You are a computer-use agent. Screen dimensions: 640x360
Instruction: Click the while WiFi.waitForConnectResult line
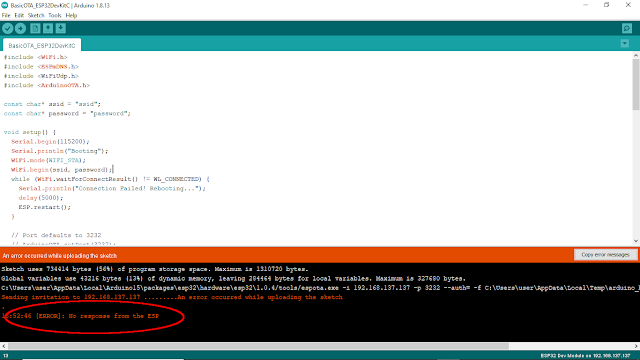click(110, 179)
